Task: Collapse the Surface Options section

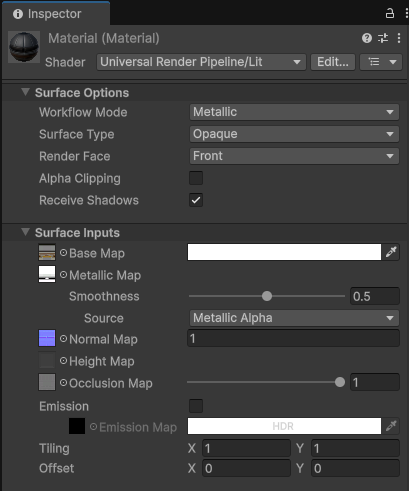Action: click(25, 92)
